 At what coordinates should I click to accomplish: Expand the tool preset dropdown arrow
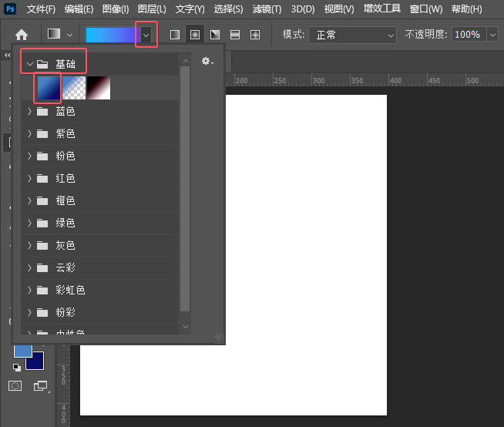[69, 35]
